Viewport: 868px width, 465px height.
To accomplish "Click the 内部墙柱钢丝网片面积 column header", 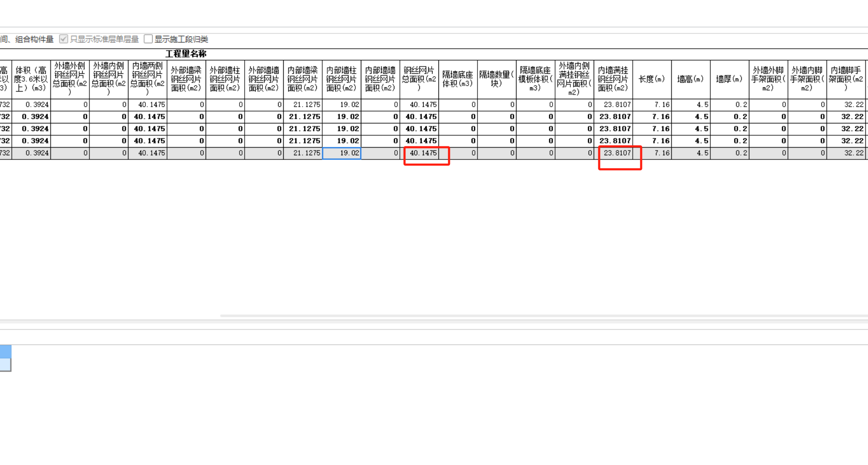I will (x=342, y=79).
